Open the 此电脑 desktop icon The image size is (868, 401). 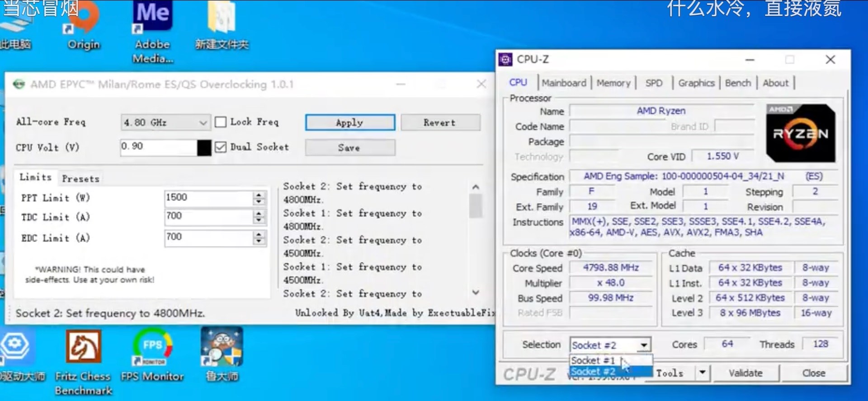pos(15,25)
